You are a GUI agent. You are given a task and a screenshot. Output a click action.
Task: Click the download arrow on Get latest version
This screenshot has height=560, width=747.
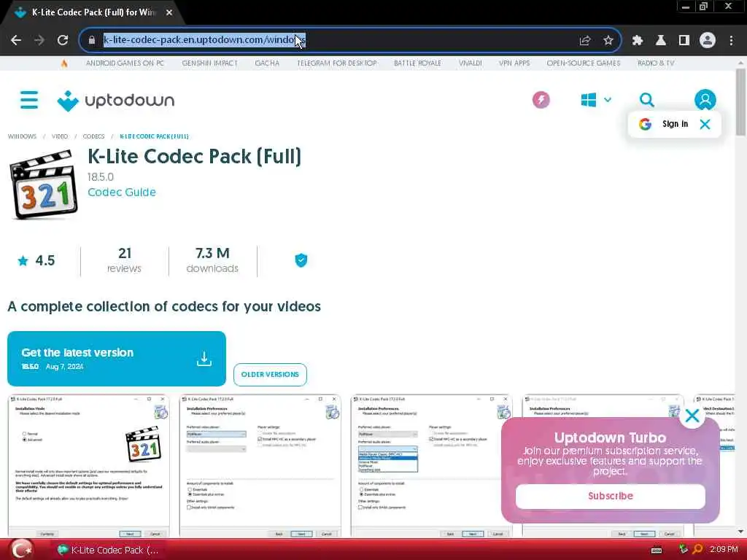click(x=204, y=359)
